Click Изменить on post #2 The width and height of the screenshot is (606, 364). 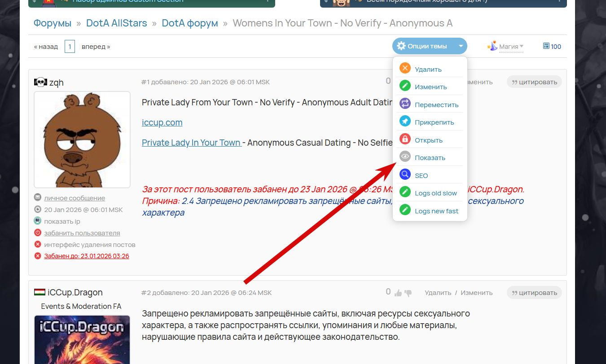[477, 293]
